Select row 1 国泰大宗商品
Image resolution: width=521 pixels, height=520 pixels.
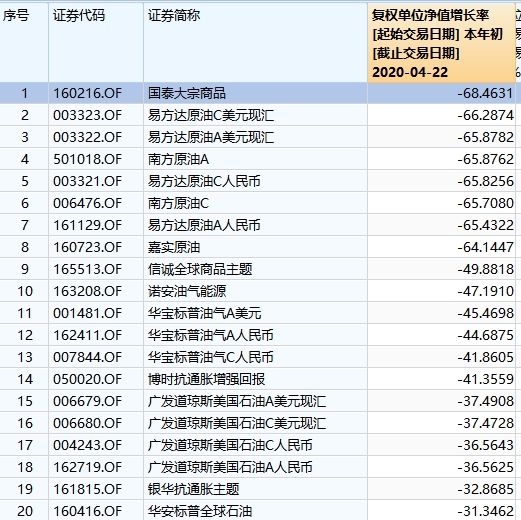click(x=258, y=93)
